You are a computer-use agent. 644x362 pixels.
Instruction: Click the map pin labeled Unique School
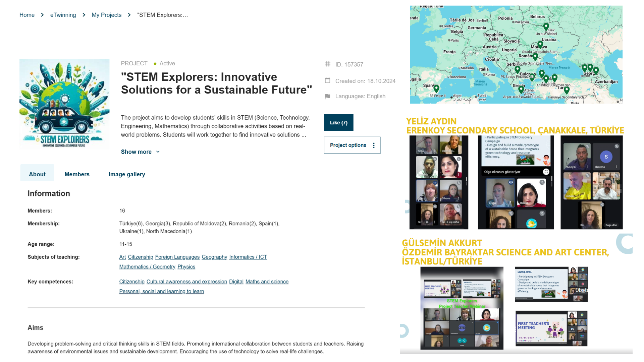coord(546,26)
